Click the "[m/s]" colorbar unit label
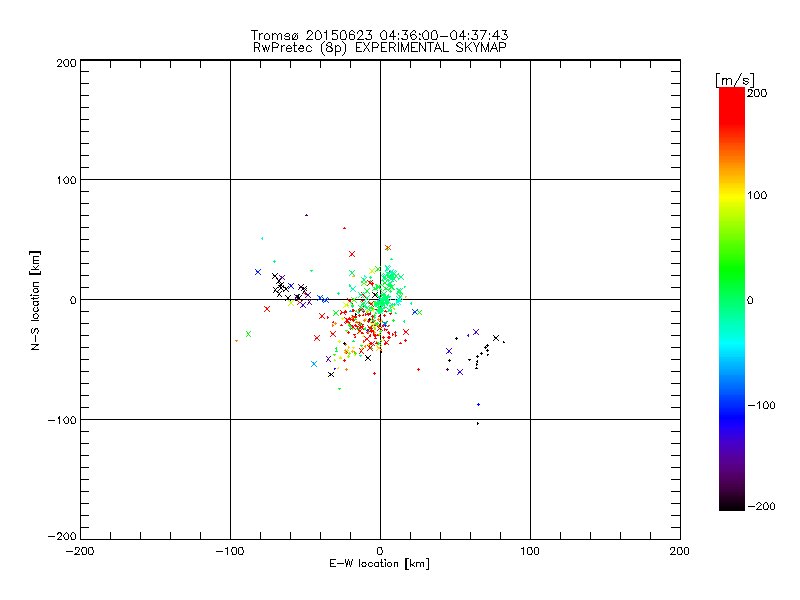This screenshot has height=600, width=800. click(x=735, y=80)
